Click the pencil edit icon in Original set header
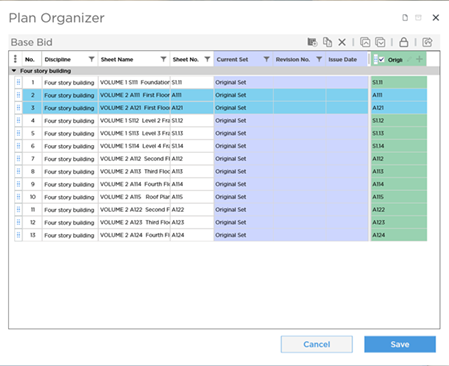The image size is (449, 366). tap(409, 59)
